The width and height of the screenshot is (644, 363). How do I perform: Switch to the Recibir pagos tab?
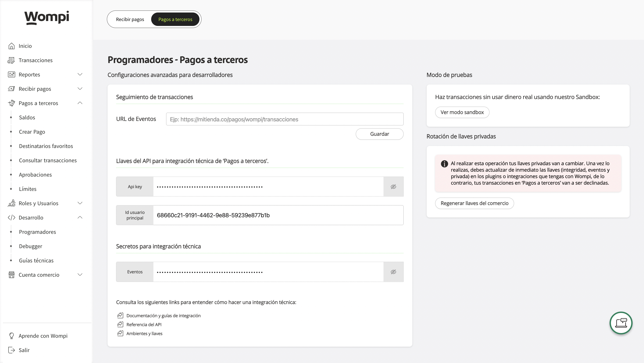tap(130, 19)
